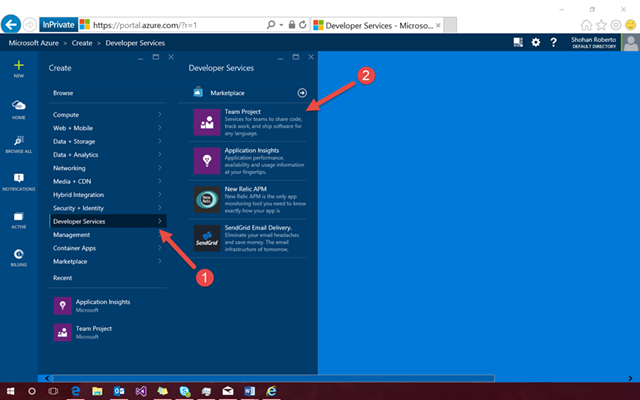This screenshot has width=640, height=400.
Task: Click the Marketplace circled arrow button
Action: point(302,93)
